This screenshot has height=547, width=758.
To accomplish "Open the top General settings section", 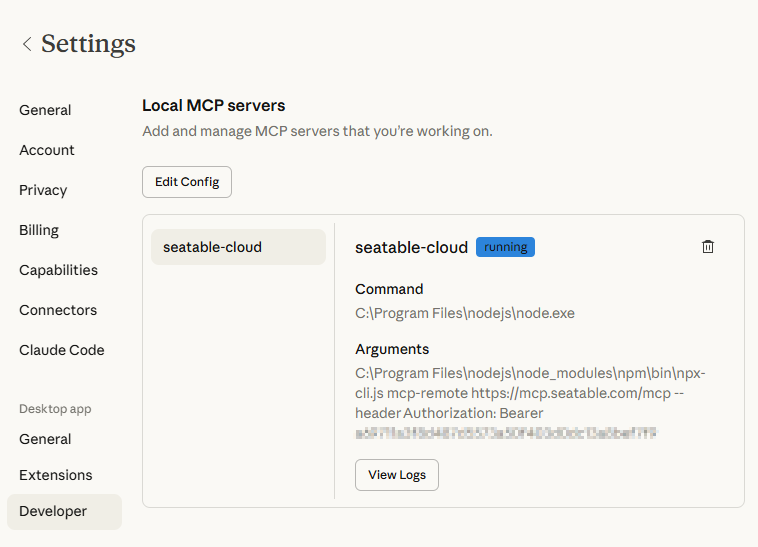I will [x=45, y=110].
